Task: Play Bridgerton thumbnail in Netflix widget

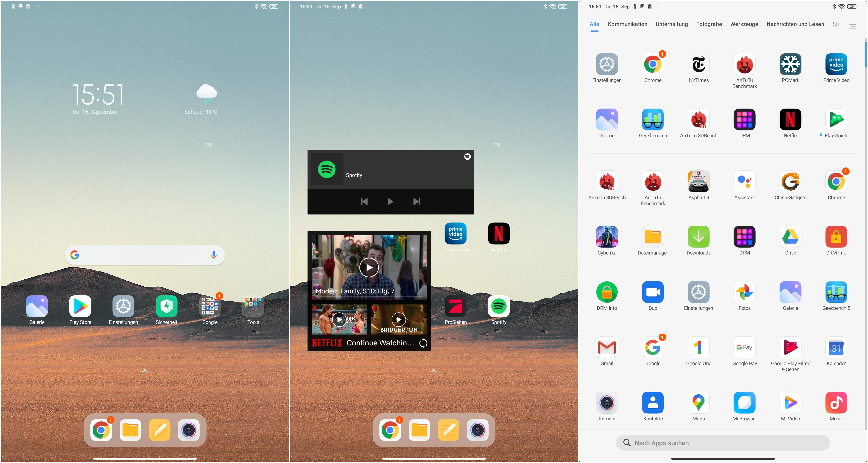Action: 399,319
